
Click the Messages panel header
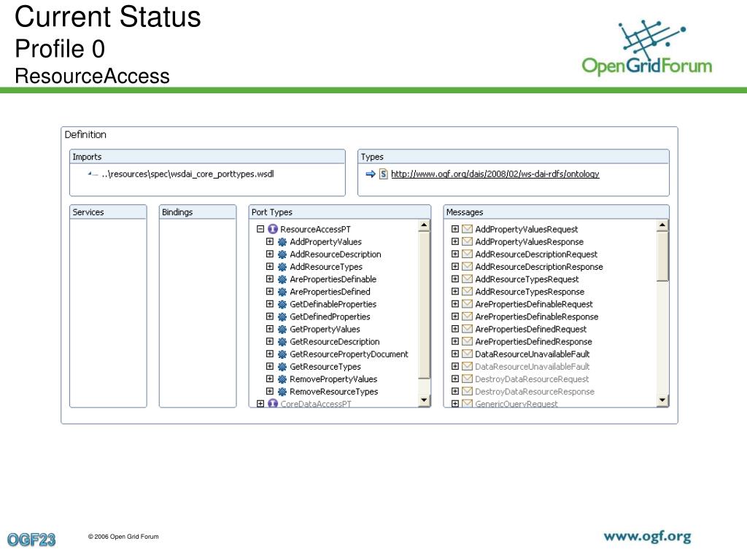point(556,212)
